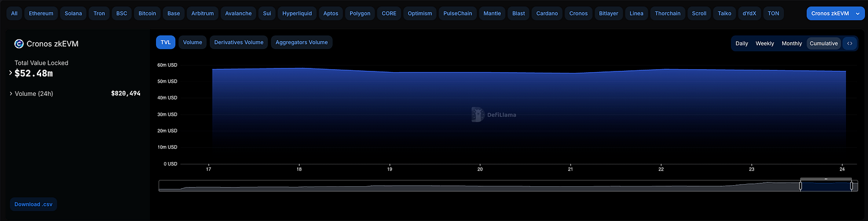Switch chart grouping to Weekly

coord(765,43)
